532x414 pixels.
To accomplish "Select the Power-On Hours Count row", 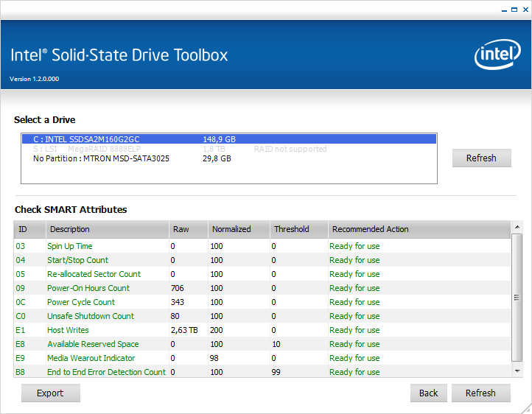I will (x=262, y=288).
